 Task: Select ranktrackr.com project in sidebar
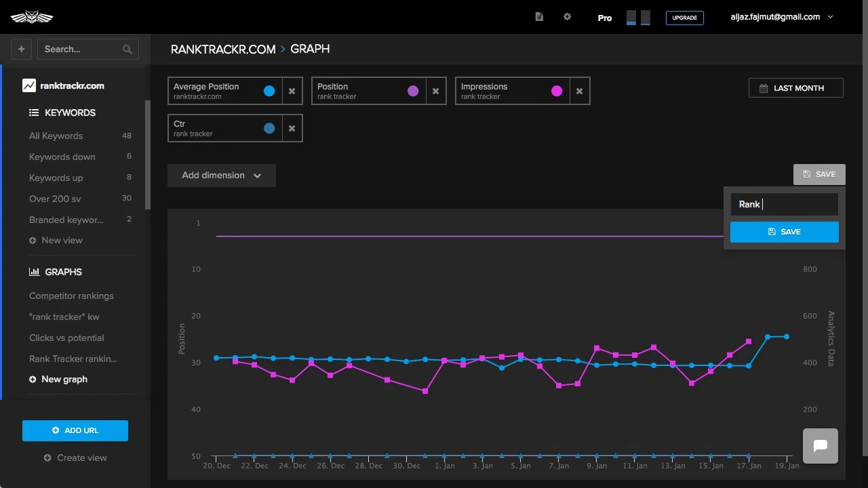[x=73, y=85]
